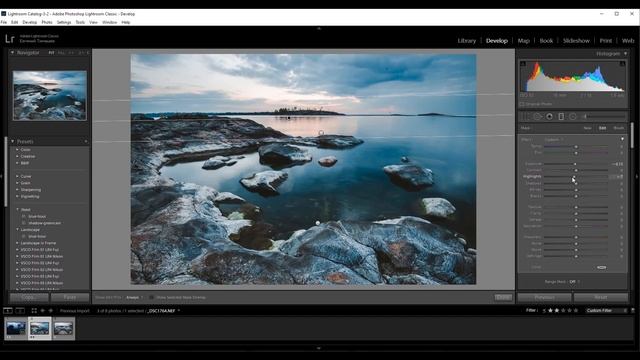Image resolution: width=640 pixels, height=360 pixels.
Task: Click the VSCO Film 01 LR4 Fuji preset
Action: (40, 250)
